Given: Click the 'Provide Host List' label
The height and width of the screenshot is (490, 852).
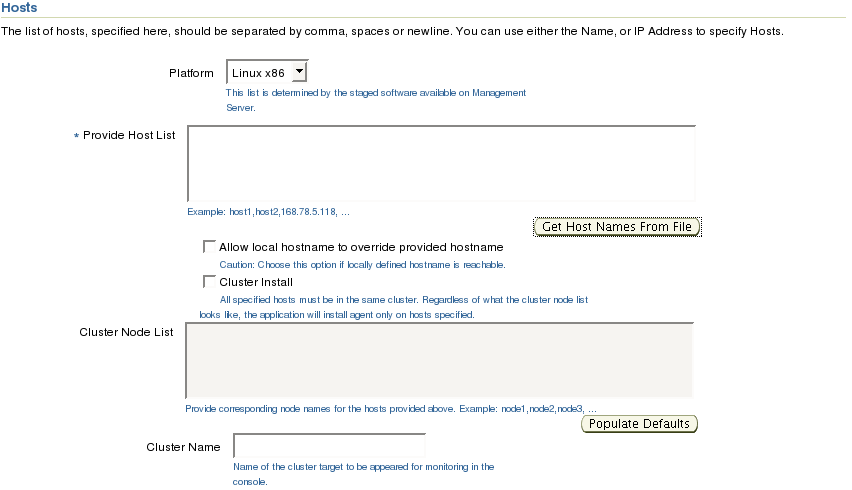Looking at the screenshot, I should pyautogui.click(x=129, y=135).
